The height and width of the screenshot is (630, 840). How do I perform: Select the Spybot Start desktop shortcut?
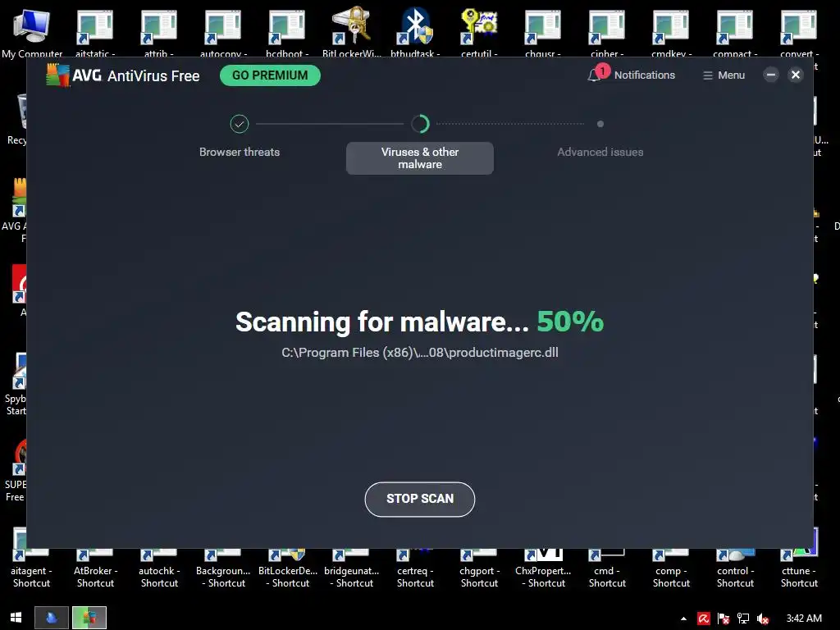click(16, 384)
